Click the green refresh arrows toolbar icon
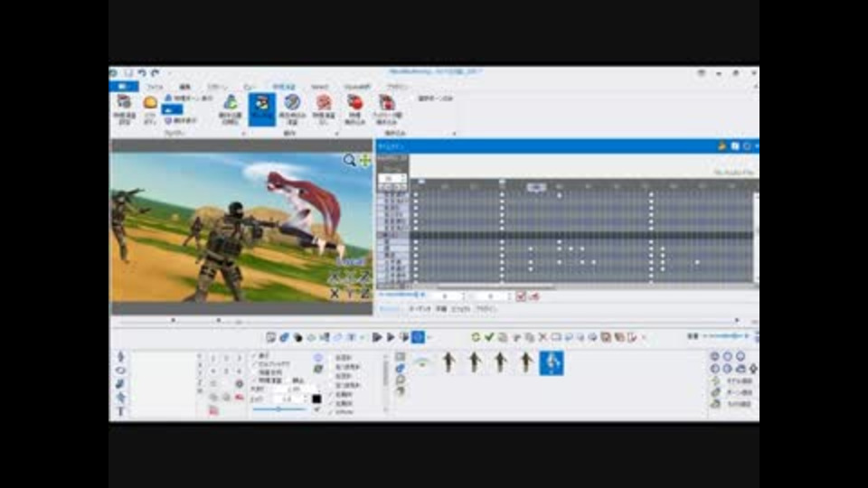The height and width of the screenshot is (488, 868). pyautogui.click(x=476, y=337)
